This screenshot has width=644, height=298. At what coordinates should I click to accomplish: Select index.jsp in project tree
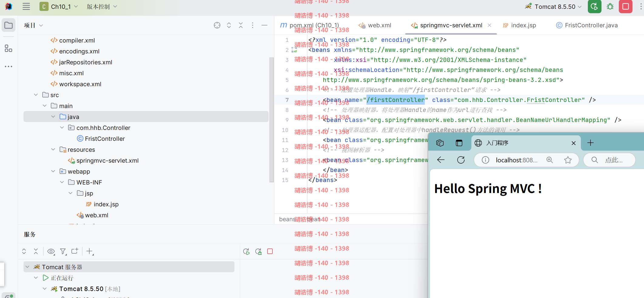tap(106, 204)
